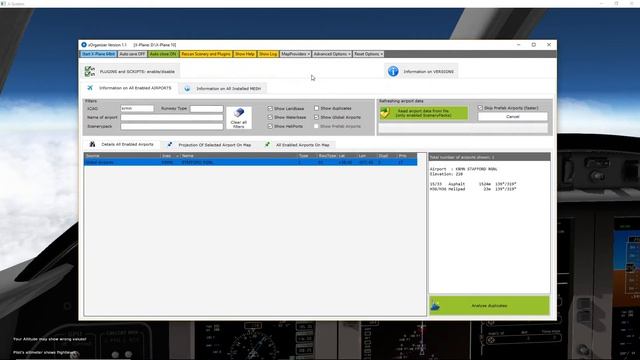640x360 pixels.
Task: Click the Name column header
Action: 239,156
